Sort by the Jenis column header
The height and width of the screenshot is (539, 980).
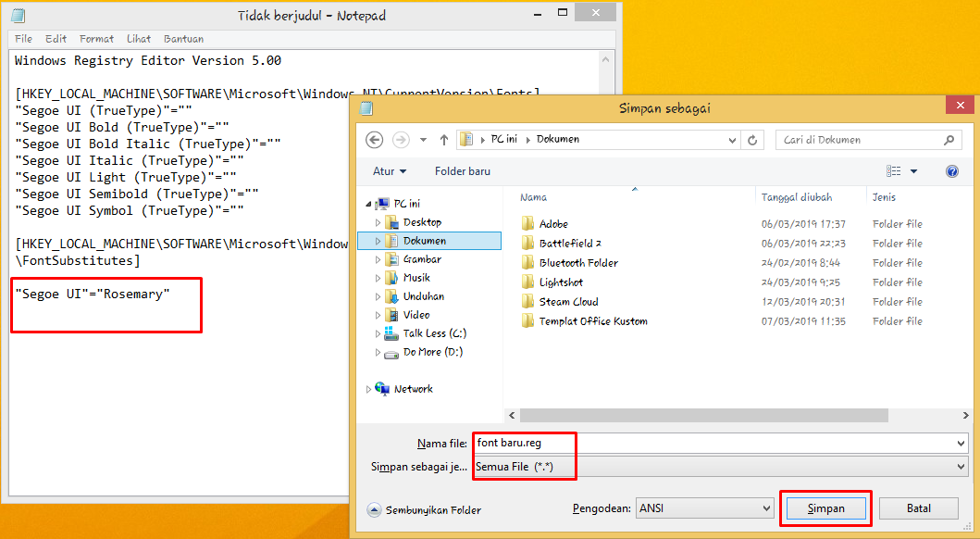click(x=884, y=197)
